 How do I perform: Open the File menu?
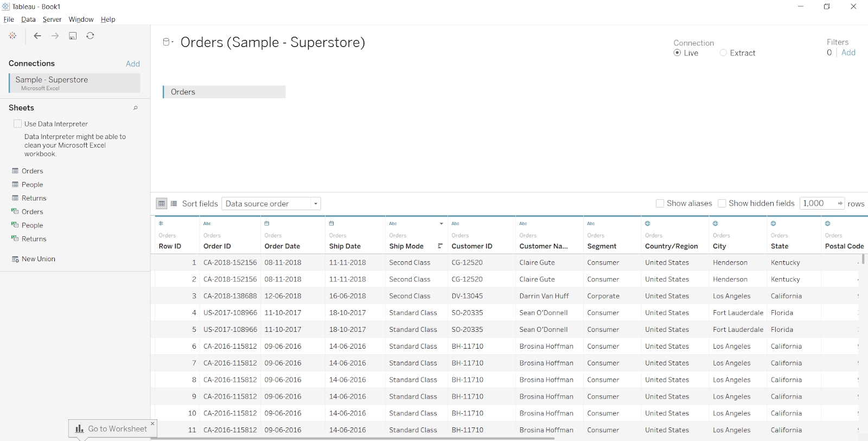pyautogui.click(x=9, y=20)
